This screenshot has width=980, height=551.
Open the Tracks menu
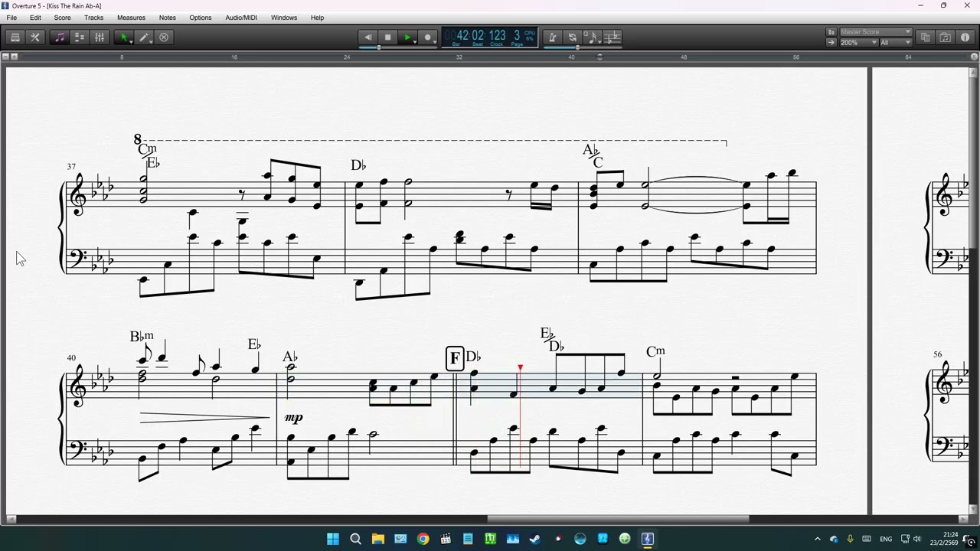[93, 18]
